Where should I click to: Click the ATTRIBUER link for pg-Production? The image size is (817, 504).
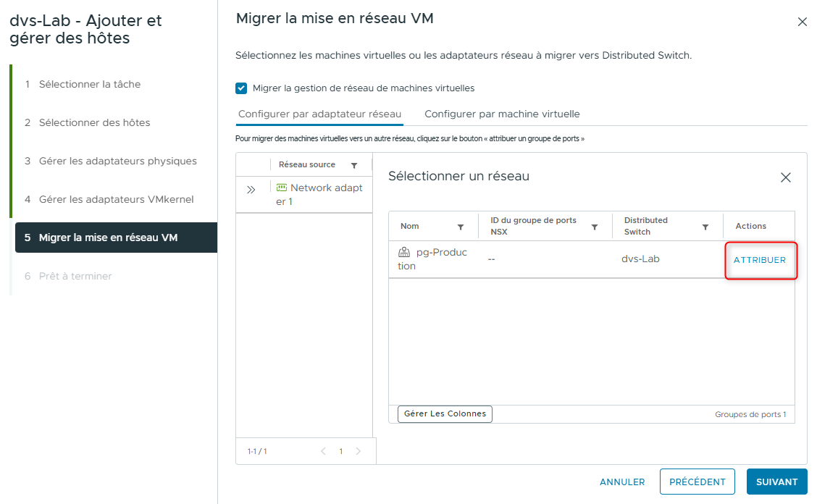tap(761, 260)
